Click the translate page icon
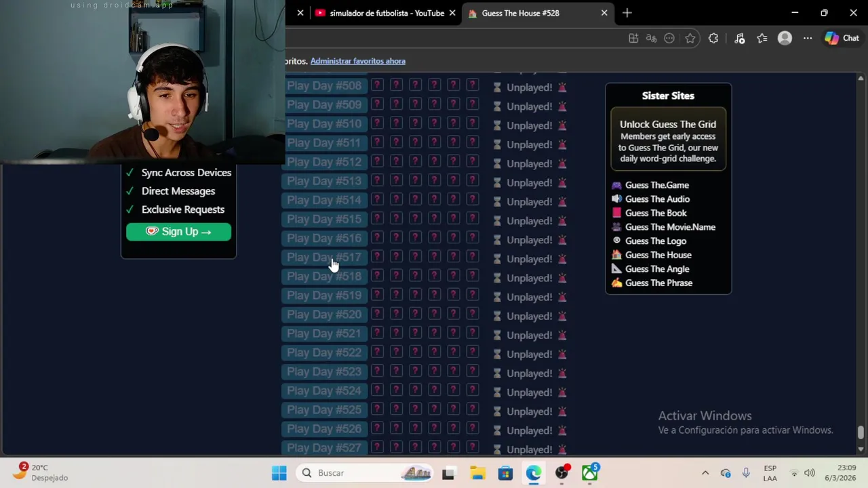The image size is (868, 488). pos(652,39)
